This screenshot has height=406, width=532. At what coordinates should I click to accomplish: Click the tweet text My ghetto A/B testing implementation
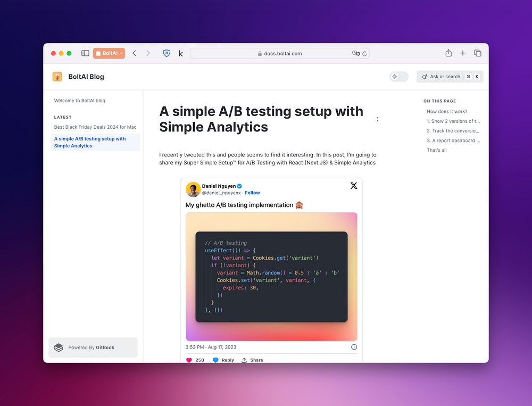[x=239, y=205]
